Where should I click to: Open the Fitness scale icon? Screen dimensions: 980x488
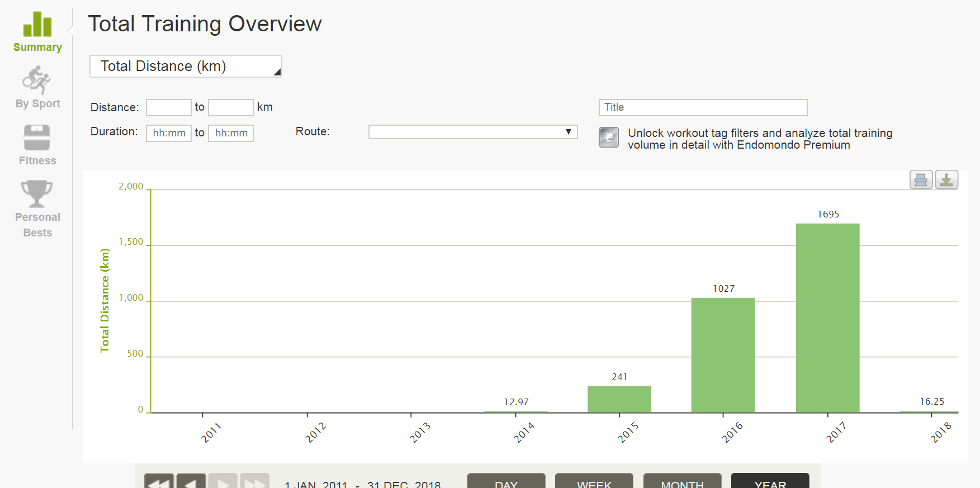click(37, 138)
